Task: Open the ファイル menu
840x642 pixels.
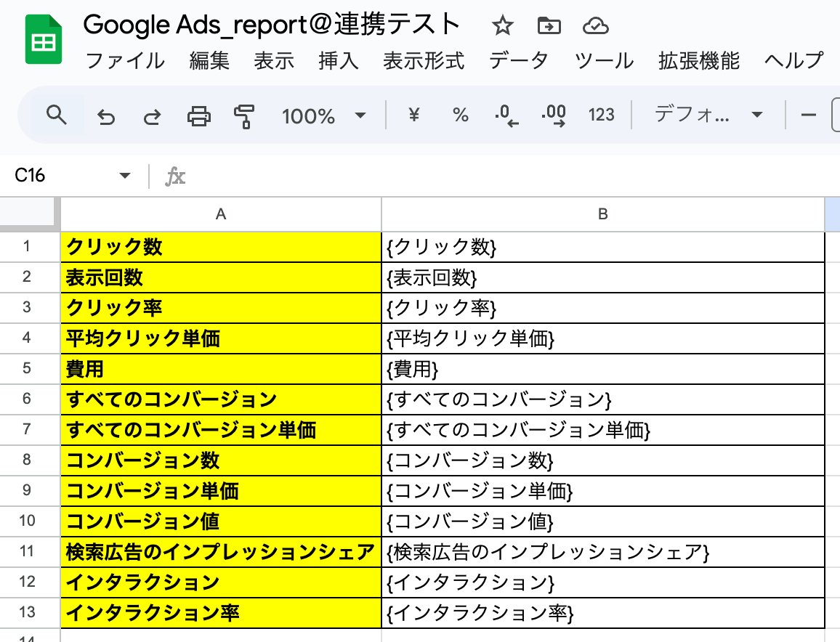Action: coord(125,60)
